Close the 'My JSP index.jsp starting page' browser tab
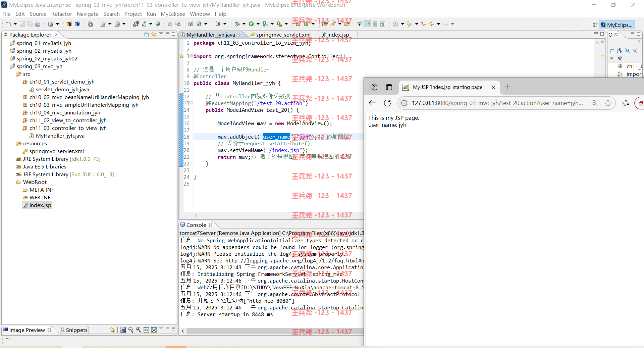This screenshot has width=644, height=348. click(x=493, y=87)
